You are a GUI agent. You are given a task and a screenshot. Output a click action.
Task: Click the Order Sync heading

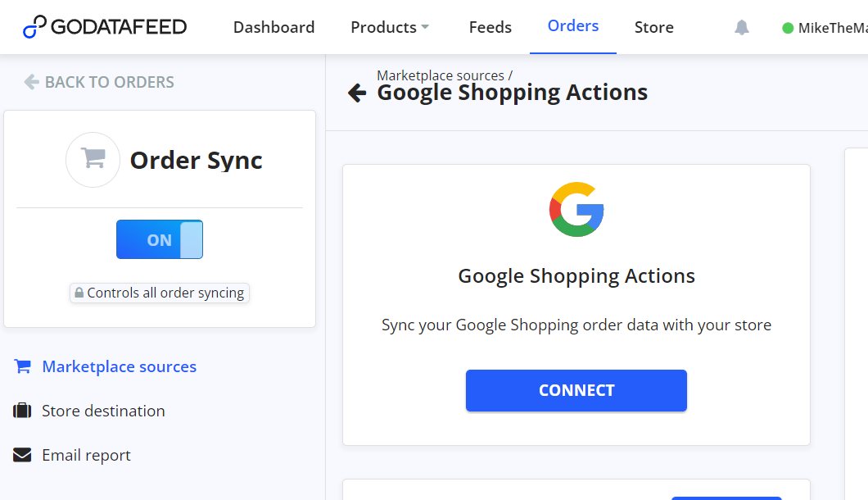[196, 160]
